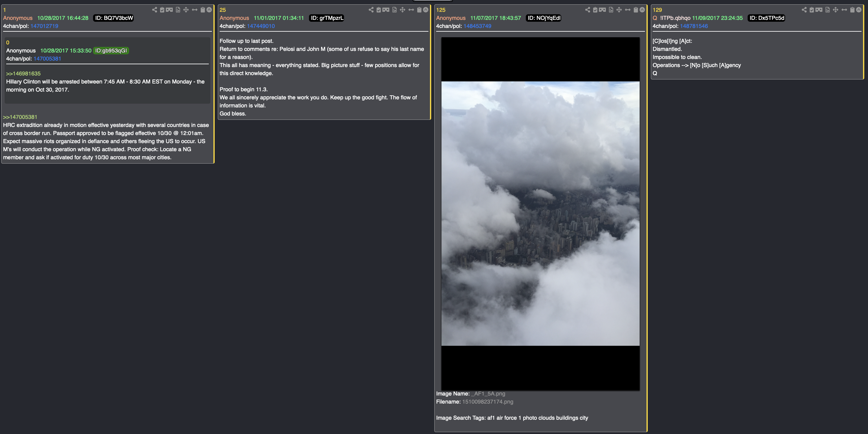Viewport: 868px width, 434px height.
Task: Open 4chan/pol link 148453749
Action: click(x=477, y=26)
